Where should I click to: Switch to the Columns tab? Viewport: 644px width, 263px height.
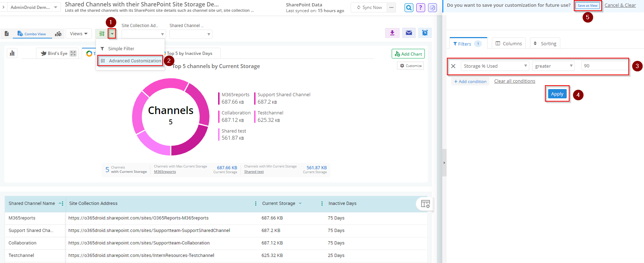point(509,43)
